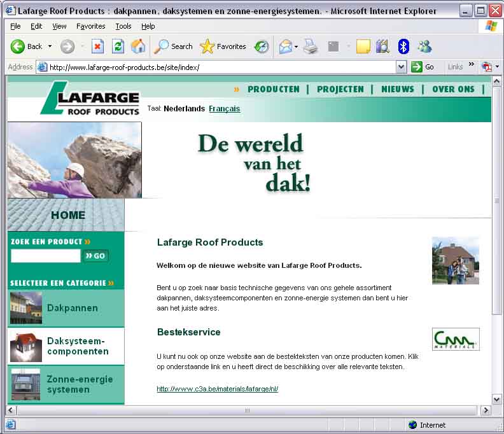
Task: Click the vertical scrollbar up arrow
Action: [496, 81]
